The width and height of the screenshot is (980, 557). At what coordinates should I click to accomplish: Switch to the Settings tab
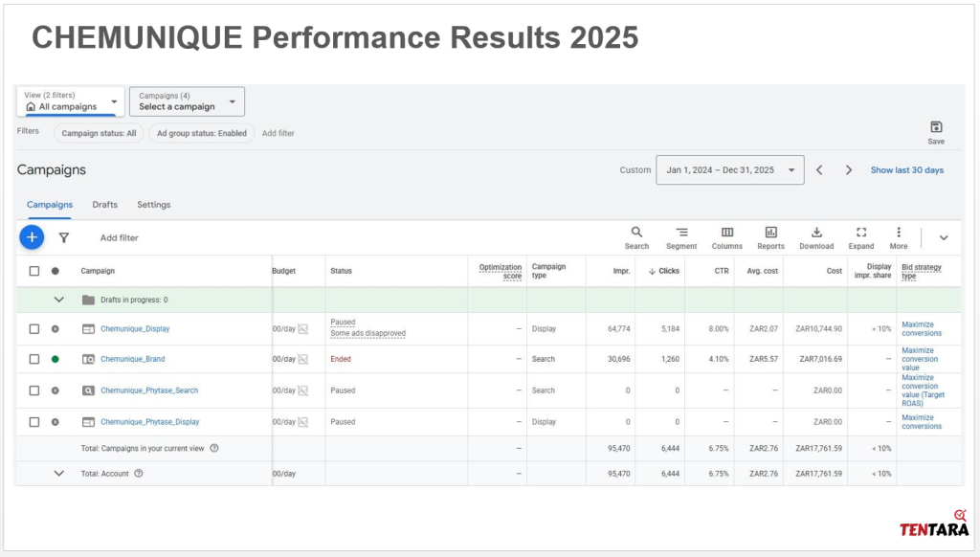(x=153, y=205)
